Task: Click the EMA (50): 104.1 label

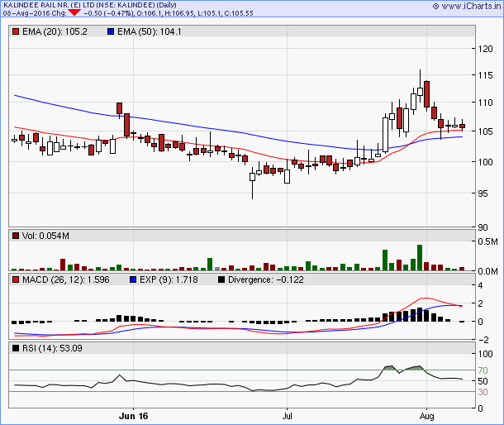Action: click(150, 31)
